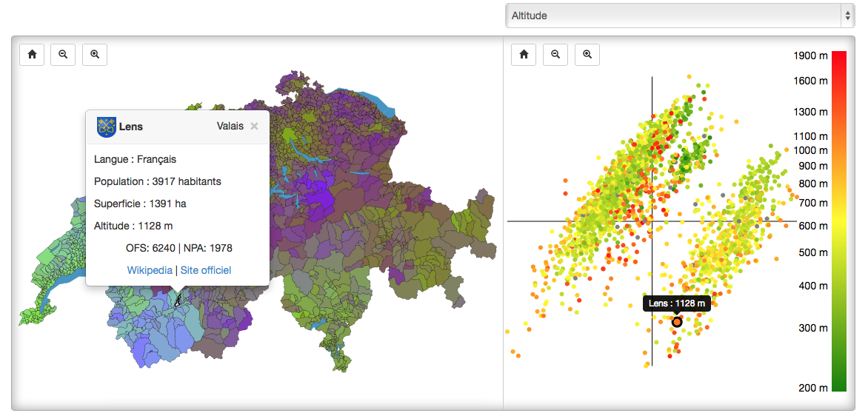This screenshot has width=868, height=416.
Task: Click the altitude color gradient legend bar
Action: coord(838,221)
